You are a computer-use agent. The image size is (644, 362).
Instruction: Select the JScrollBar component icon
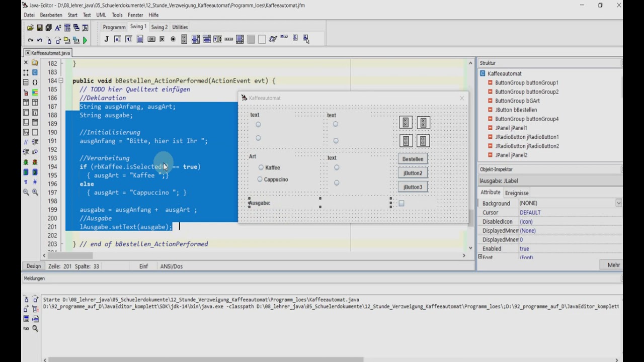(x=228, y=39)
